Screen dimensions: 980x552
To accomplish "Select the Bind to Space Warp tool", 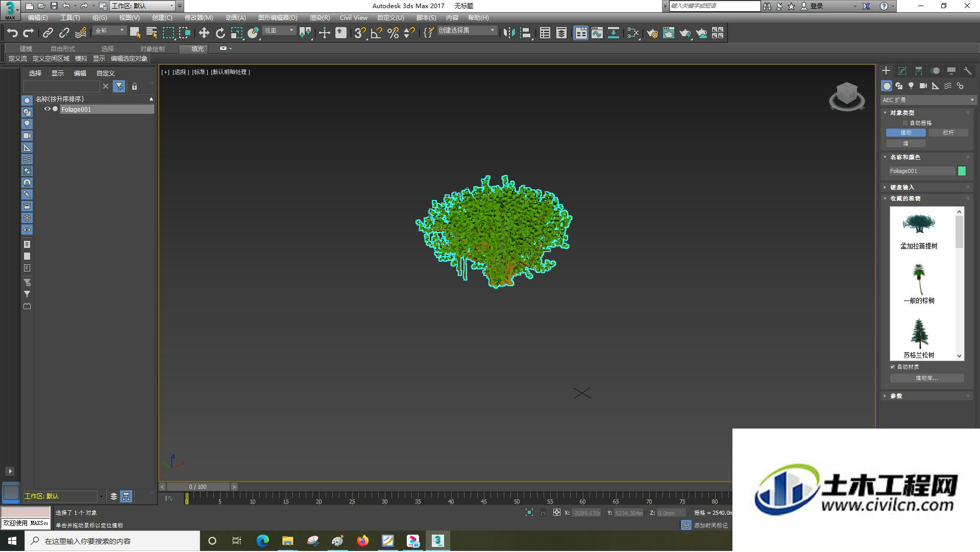I will pos(80,33).
